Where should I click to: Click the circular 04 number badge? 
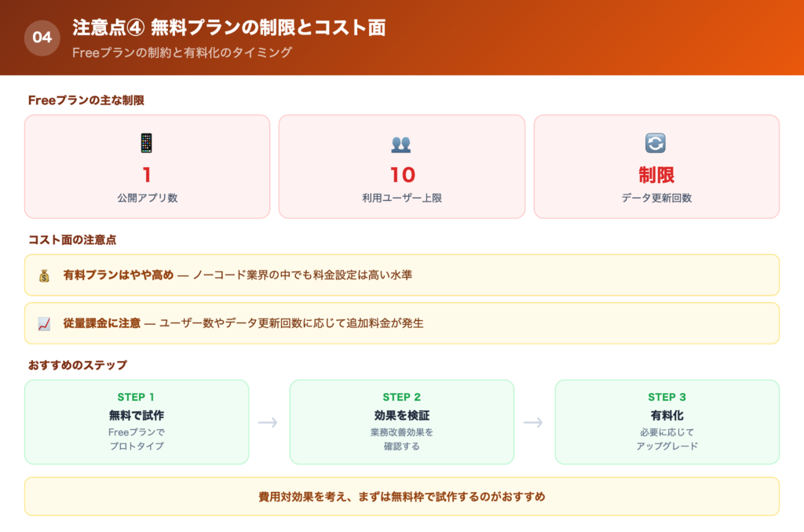click(x=44, y=36)
